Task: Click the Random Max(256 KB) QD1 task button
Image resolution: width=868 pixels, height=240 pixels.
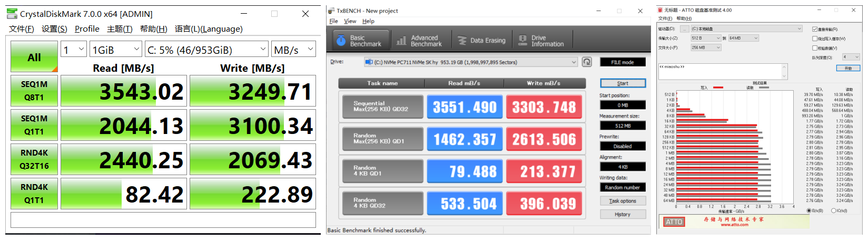Action: (383, 139)
